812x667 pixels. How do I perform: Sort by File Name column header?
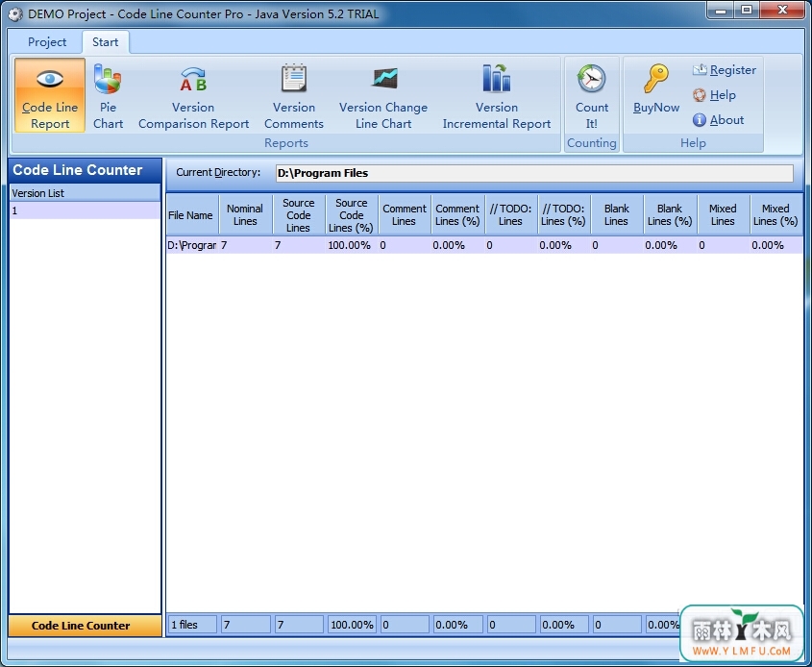(192, 215)
